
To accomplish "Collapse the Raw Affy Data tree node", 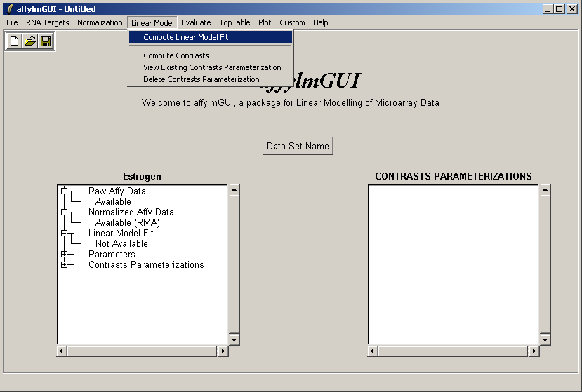I will point(65,191).
